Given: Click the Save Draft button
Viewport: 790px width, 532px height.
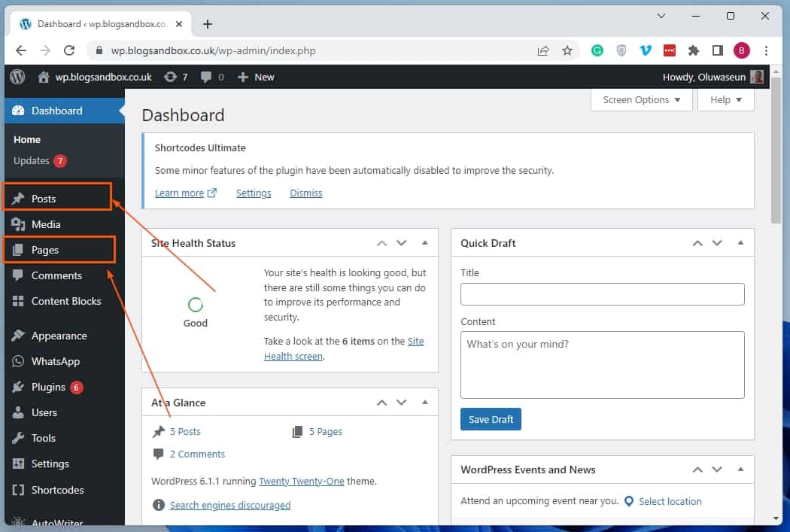Looking at the screenshot, I should tap(491, 419).
